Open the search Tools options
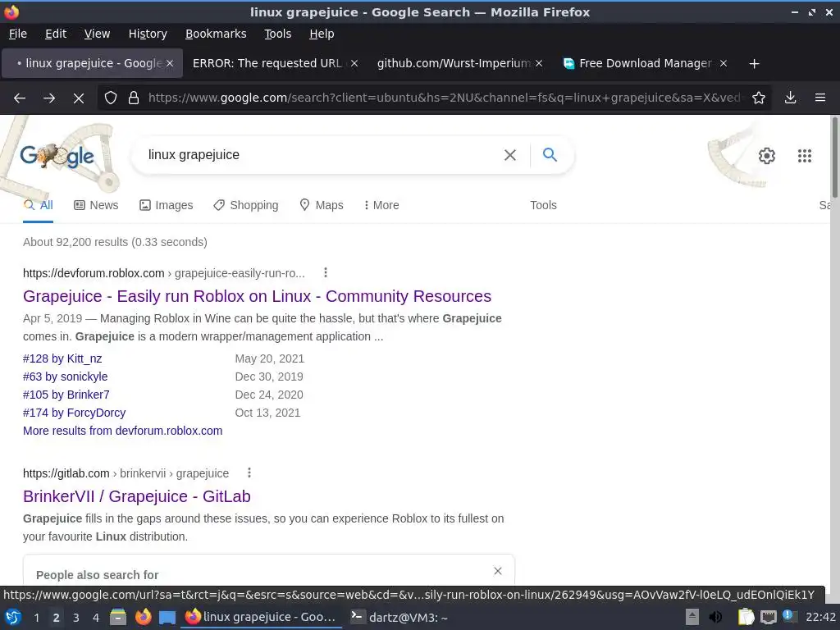 (543, 205)
